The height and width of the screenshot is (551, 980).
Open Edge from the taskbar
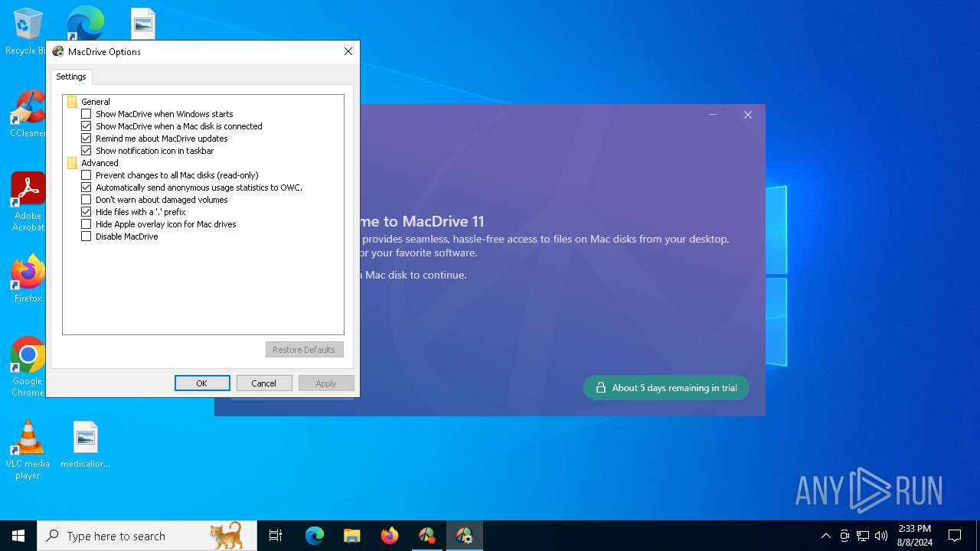coord(315,536)
